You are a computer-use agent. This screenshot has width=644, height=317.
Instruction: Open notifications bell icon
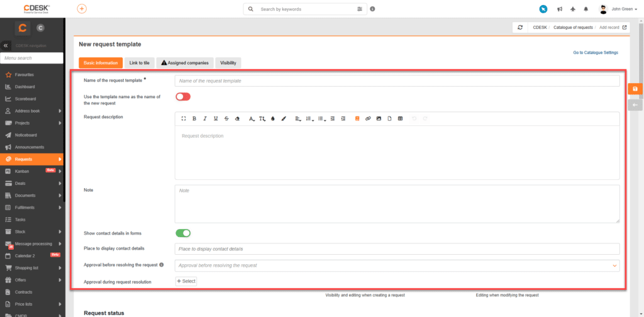coord(586,9)
